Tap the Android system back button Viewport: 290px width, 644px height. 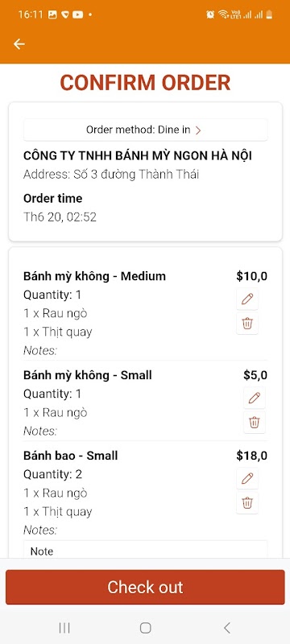point(226,627)
